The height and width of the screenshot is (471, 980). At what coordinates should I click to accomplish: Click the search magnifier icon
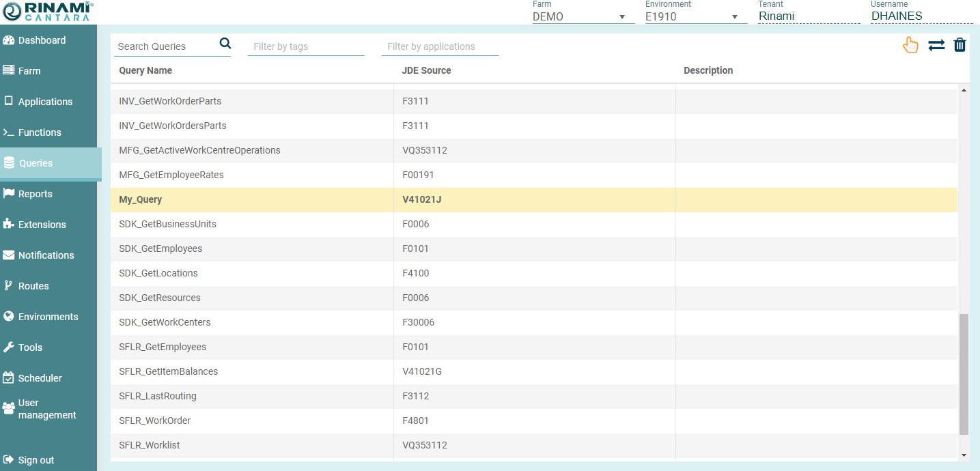[225, 44]
